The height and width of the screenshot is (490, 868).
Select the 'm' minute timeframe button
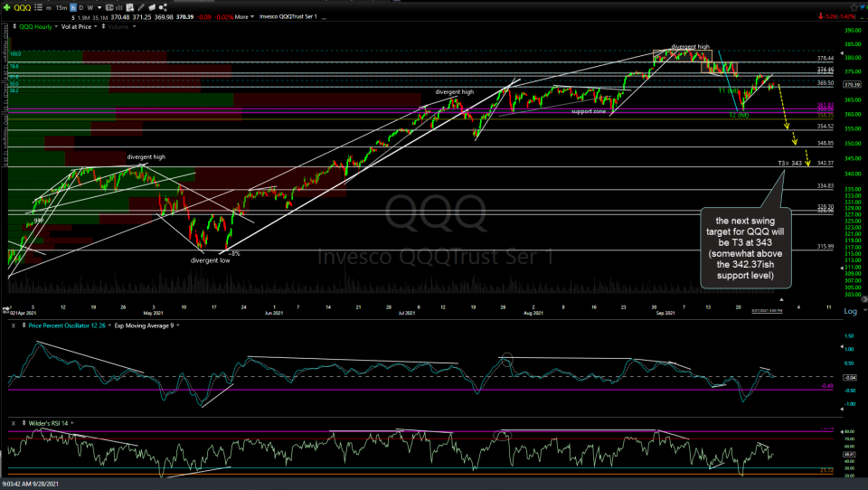point(49,8)
